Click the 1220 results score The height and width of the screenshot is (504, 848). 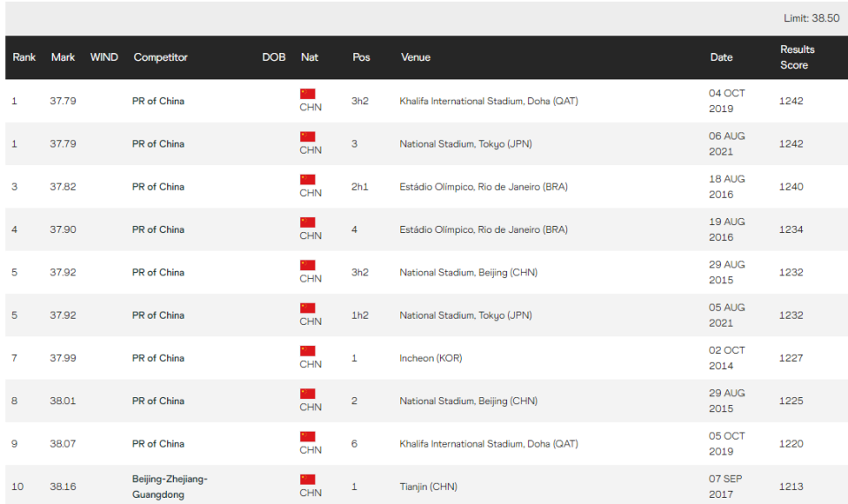[791, 443]
